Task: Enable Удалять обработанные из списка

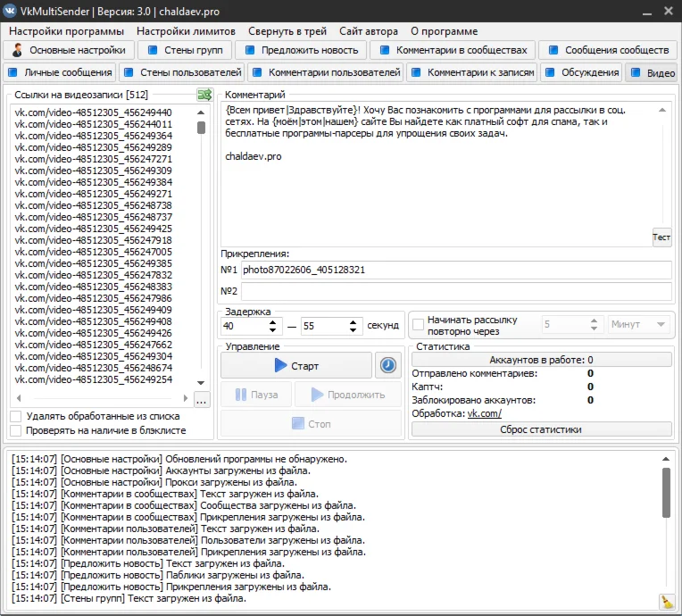Action: pos(16,416)
